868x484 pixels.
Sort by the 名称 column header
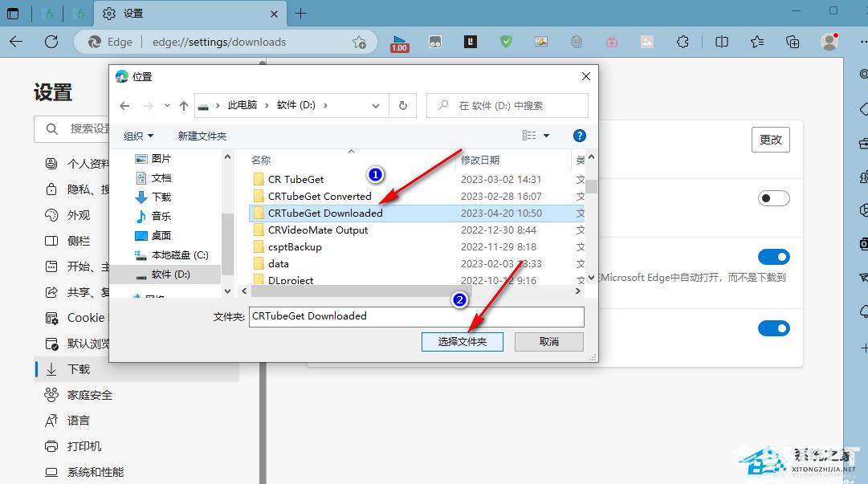(x=261, y=161)
